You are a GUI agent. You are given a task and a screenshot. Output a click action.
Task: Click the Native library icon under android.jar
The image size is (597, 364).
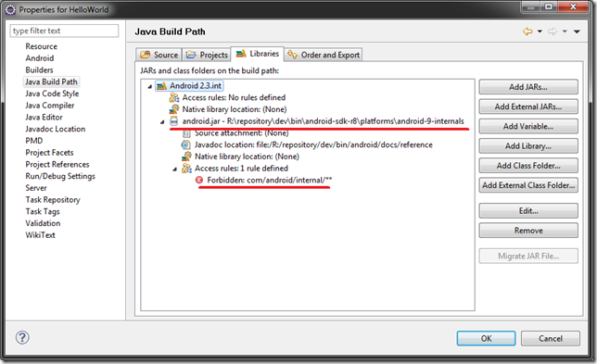coord(186,157)
